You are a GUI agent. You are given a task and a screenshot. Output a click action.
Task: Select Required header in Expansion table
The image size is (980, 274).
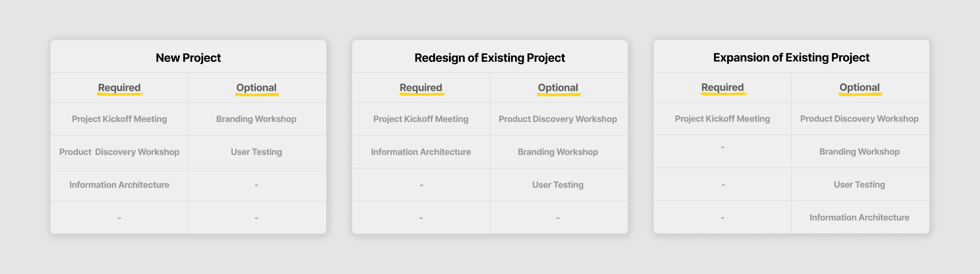coord(722,87)
